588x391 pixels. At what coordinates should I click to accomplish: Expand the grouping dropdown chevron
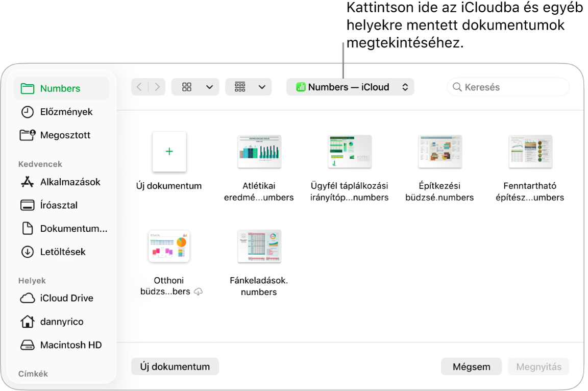[262, 87]
